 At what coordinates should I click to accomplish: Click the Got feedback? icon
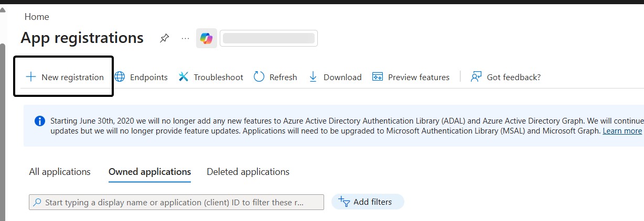coord(476,77)
